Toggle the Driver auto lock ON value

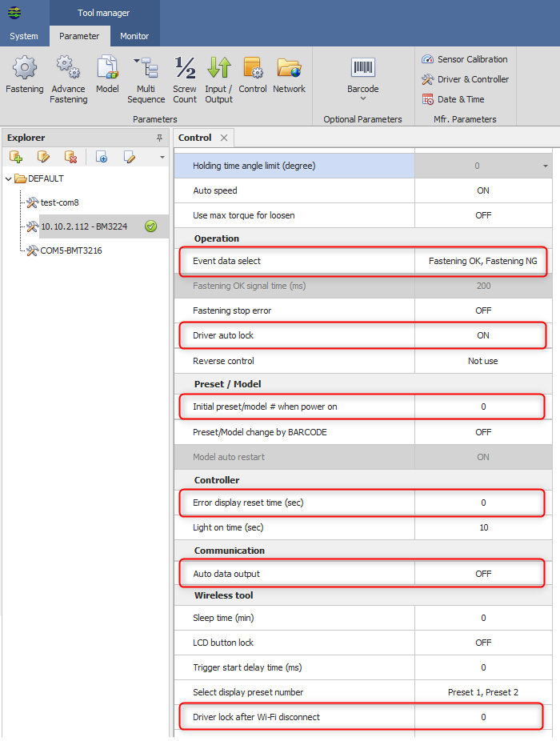click(x=482, y=335)
